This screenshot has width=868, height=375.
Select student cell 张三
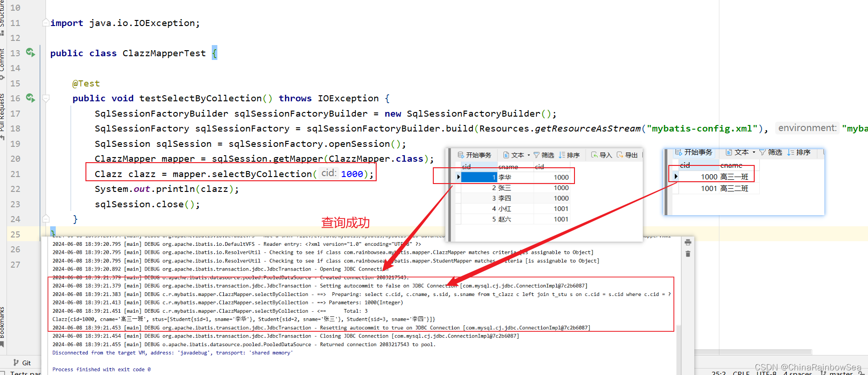[x=516, y=188]
